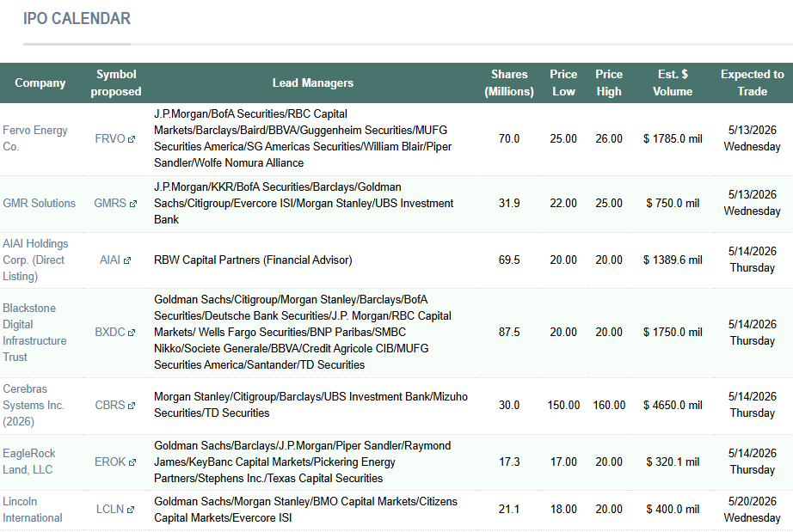
Task: Select the $ 750.0 mil volume cell
Action: [673, 203]
